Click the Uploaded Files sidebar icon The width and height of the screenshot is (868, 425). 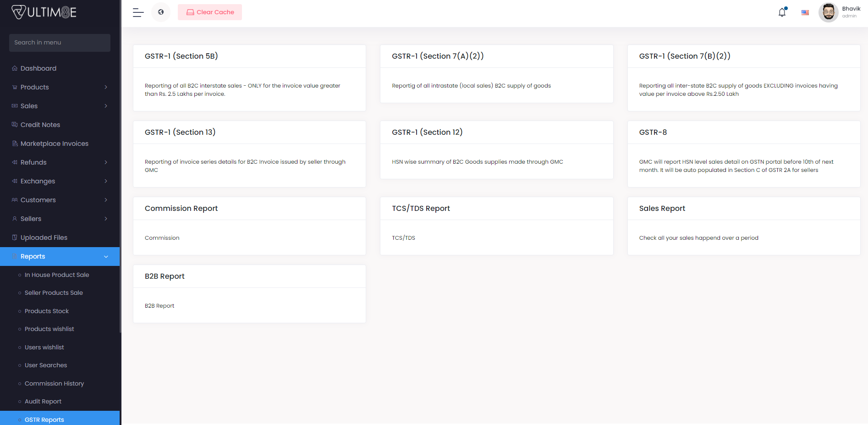[15, 237]
